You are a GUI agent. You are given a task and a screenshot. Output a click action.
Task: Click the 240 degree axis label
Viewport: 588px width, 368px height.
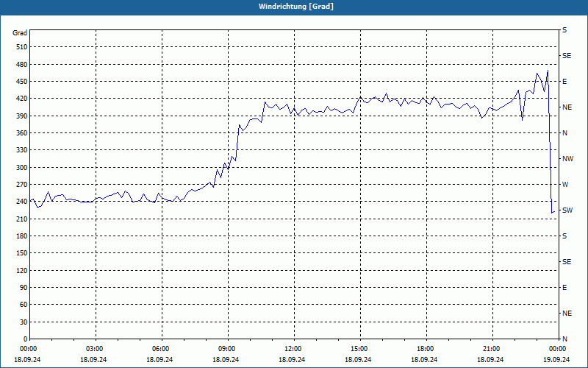pos(22,202)
